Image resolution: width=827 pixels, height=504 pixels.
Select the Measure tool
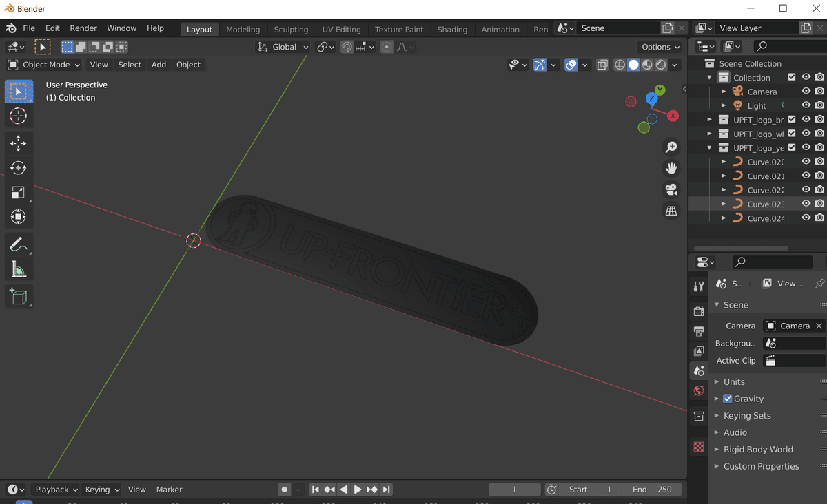[x=19, y=270]
